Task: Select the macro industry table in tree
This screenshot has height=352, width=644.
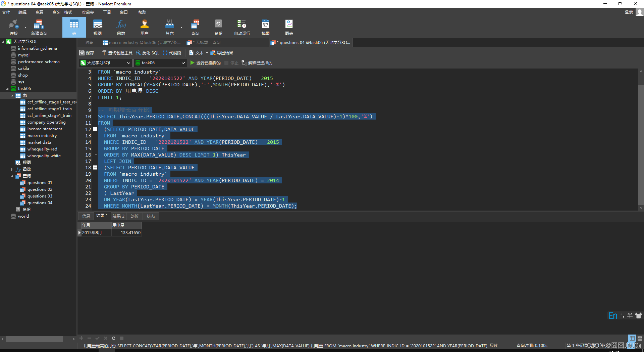Action: [42, 136]
